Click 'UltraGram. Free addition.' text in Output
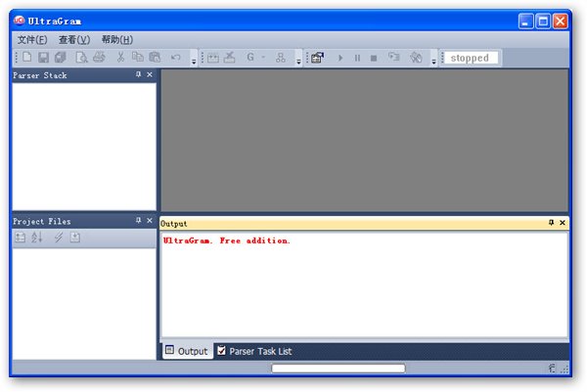Image resolution: width=587 pixels, height=392 pixels. point(227,240)
